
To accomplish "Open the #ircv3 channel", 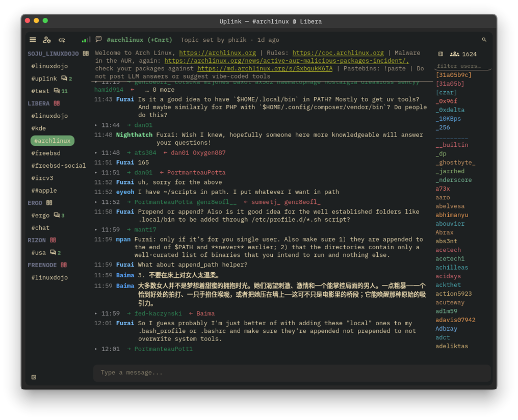I will tap(42, 178).
